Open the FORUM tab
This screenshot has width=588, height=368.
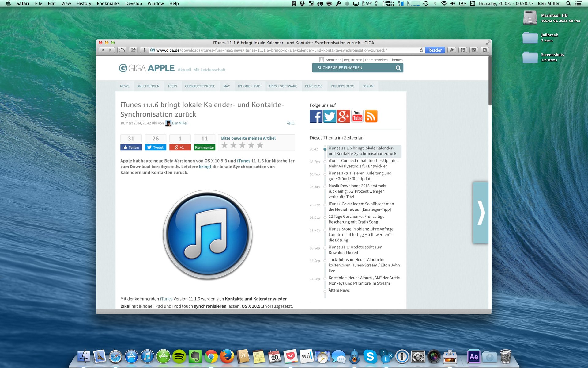point(368,86)
